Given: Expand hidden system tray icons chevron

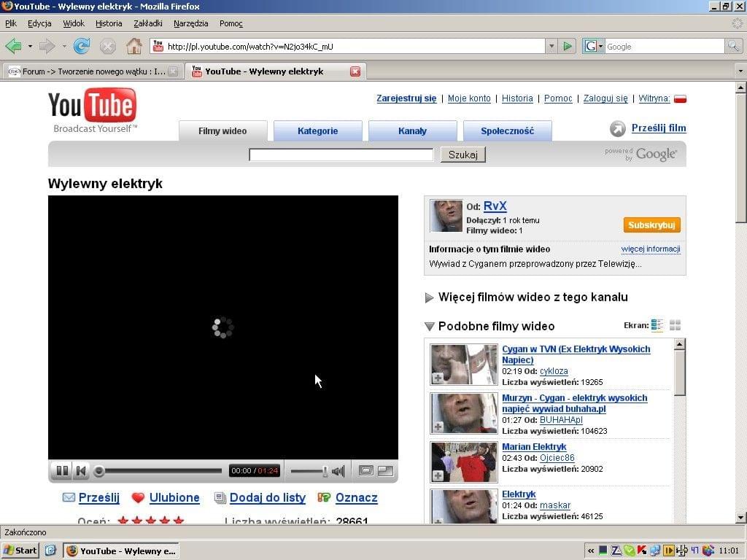Looking at the screenshot, I should coord(591,551).
